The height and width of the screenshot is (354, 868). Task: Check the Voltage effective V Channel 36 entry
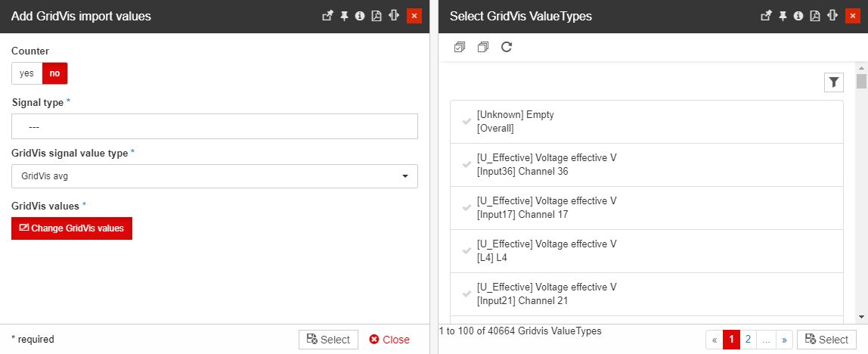(467, 165)
